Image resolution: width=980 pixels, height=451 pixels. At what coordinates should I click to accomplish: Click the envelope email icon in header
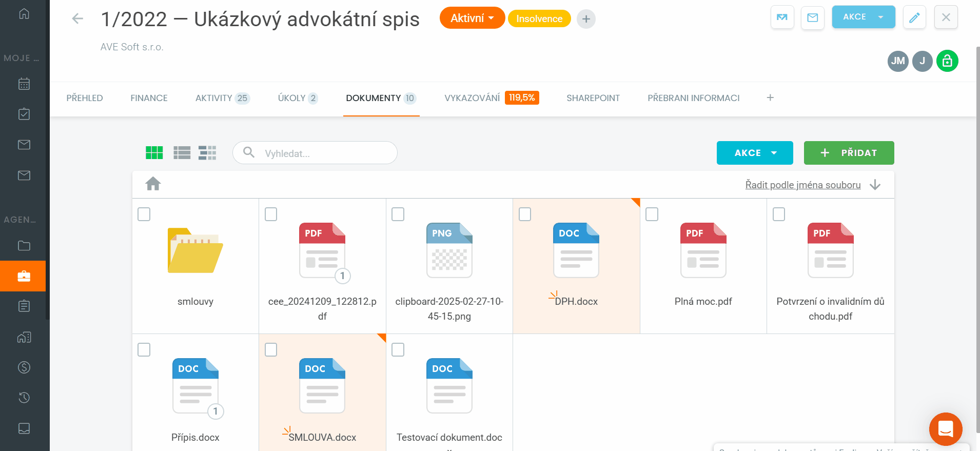pos(812,17)
